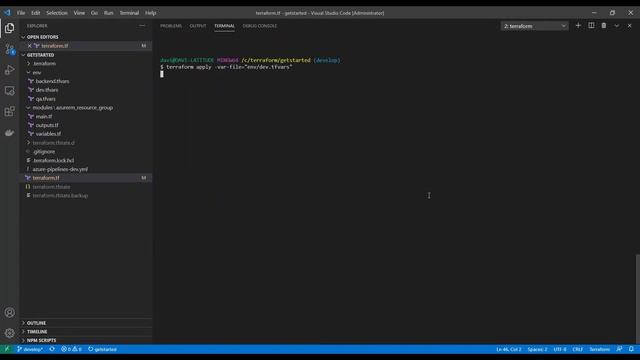Open the Terminal menu
The height and width of the screenshot is (360, 640).
129,13
